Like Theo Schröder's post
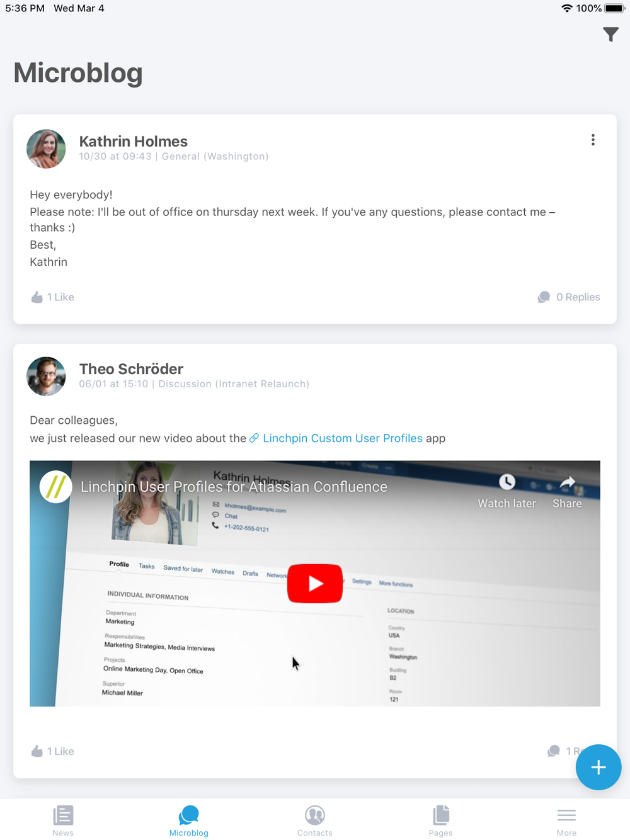The width and height of the screenshot is (630, 840). [52, 751]
